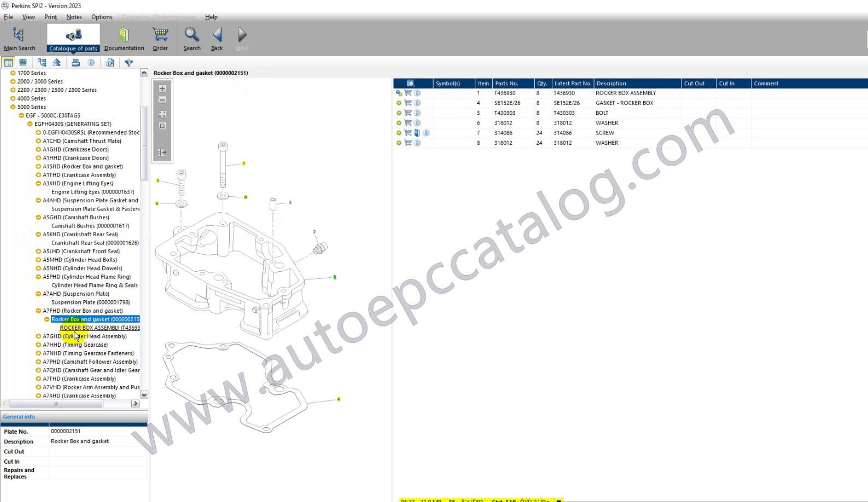Select Suspension Plate (0000001798) tree item
The image size is (868, 502).
pos(90,302)
